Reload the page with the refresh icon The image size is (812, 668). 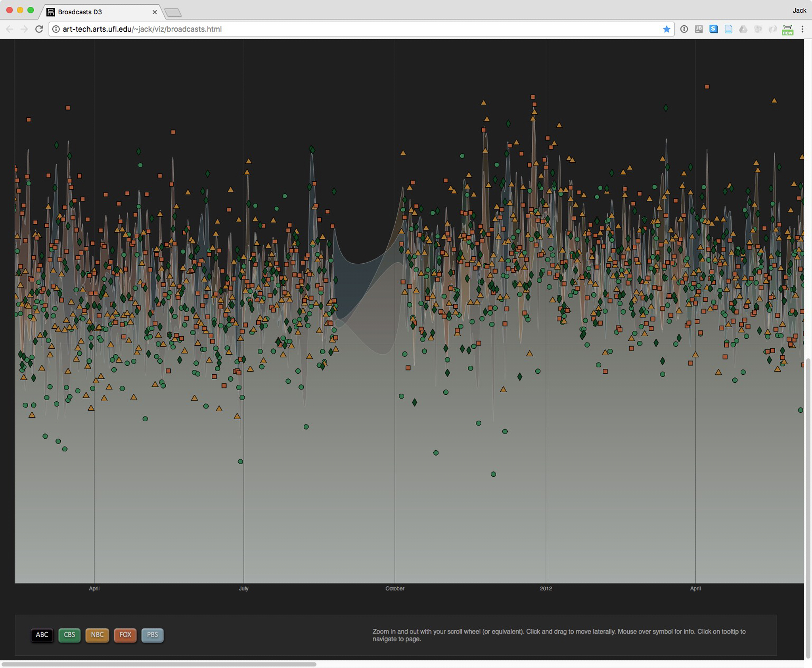point(39,29)
